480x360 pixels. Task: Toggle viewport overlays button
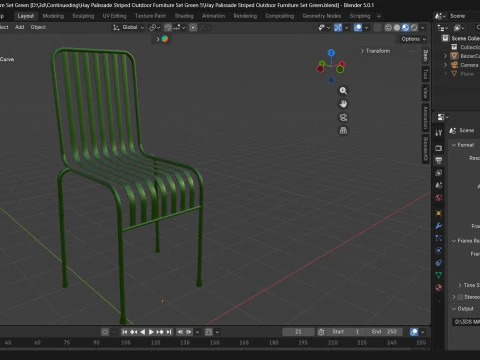coord(358,27)
